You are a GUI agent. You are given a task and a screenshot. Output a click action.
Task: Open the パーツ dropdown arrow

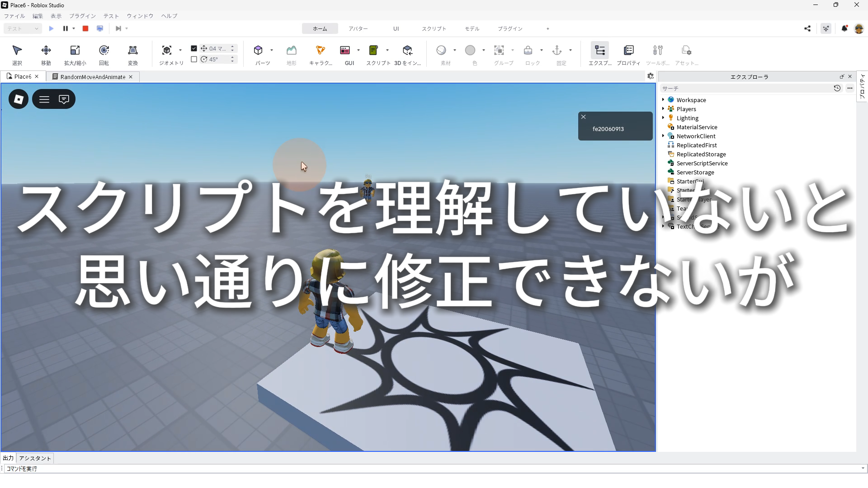click(x=272, y=50)
